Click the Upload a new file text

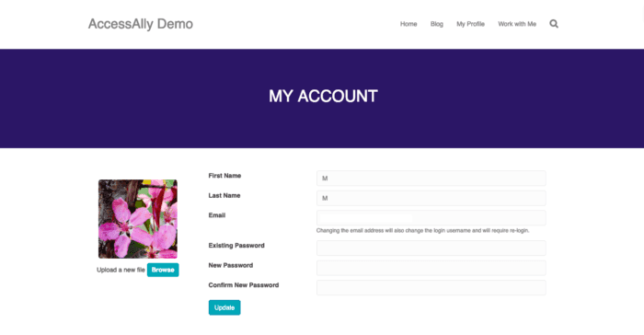pyautogui.click(x=121, y=270)
